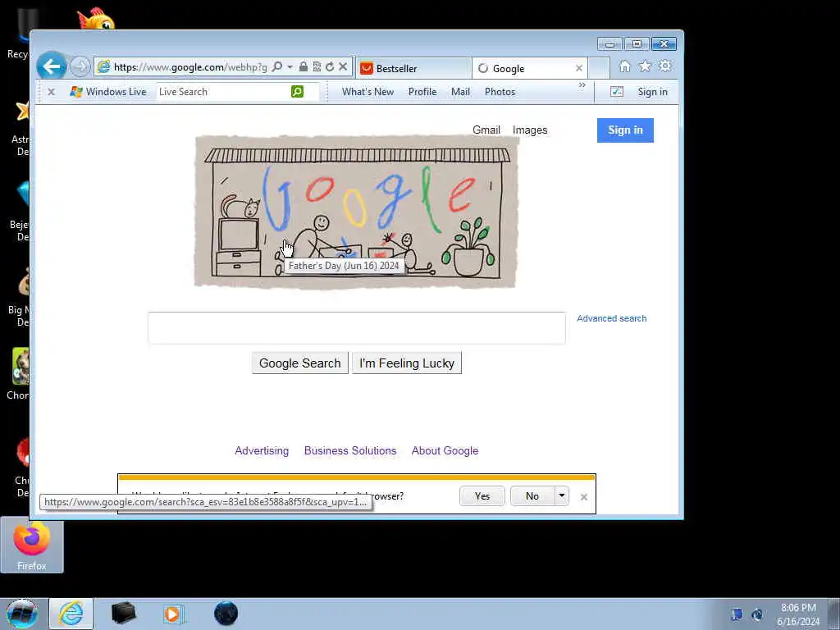
Task: Click the Windows Live logo button
Action: coord(107,92)
